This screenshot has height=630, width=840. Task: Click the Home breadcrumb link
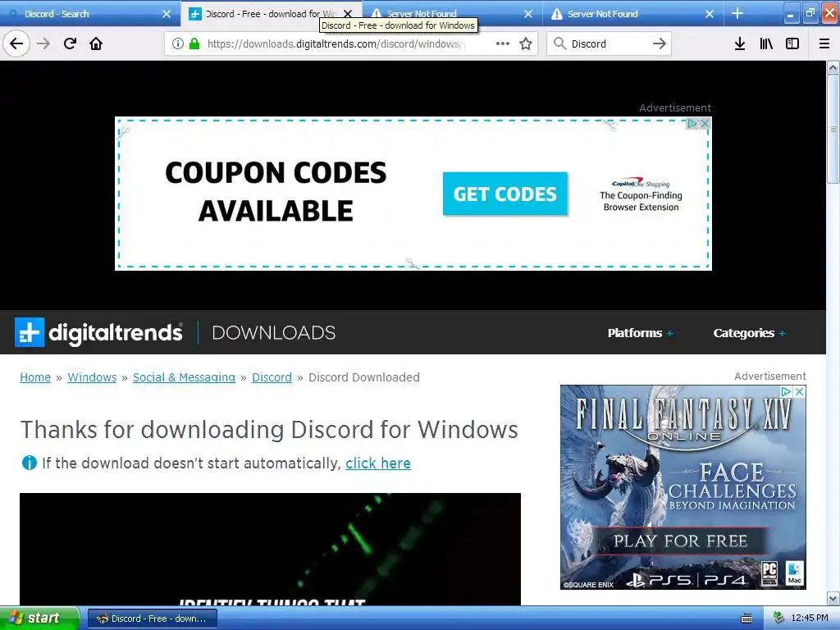(x=35, y=377)
